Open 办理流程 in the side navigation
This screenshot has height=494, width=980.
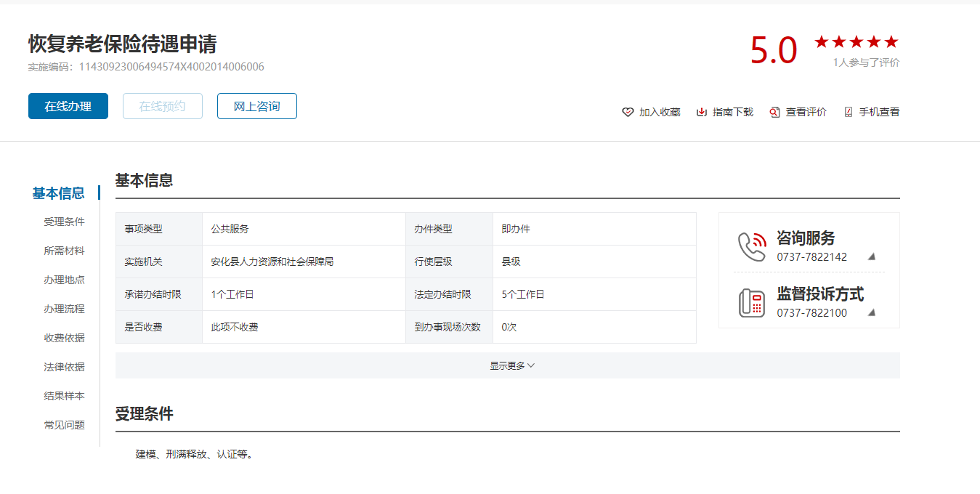[x=64, y=309]
